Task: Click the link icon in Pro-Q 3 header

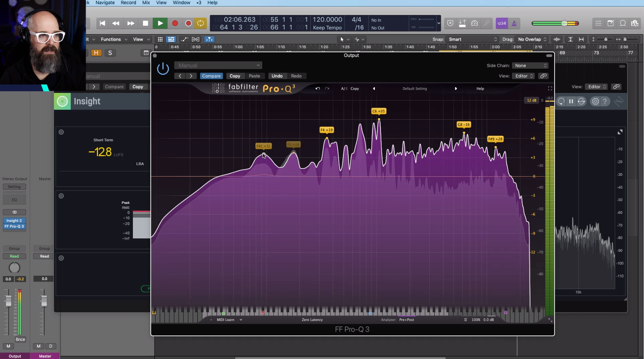Action: coord(543,76)
